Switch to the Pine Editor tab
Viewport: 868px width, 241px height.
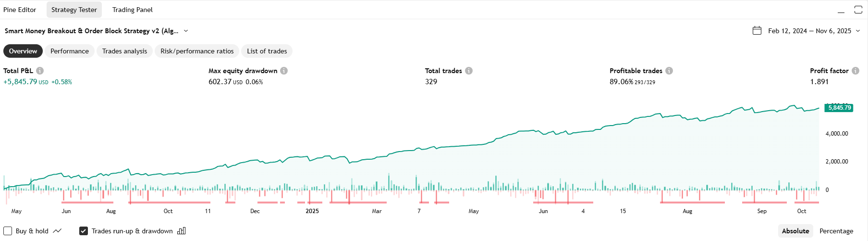[x=20, y=10]
